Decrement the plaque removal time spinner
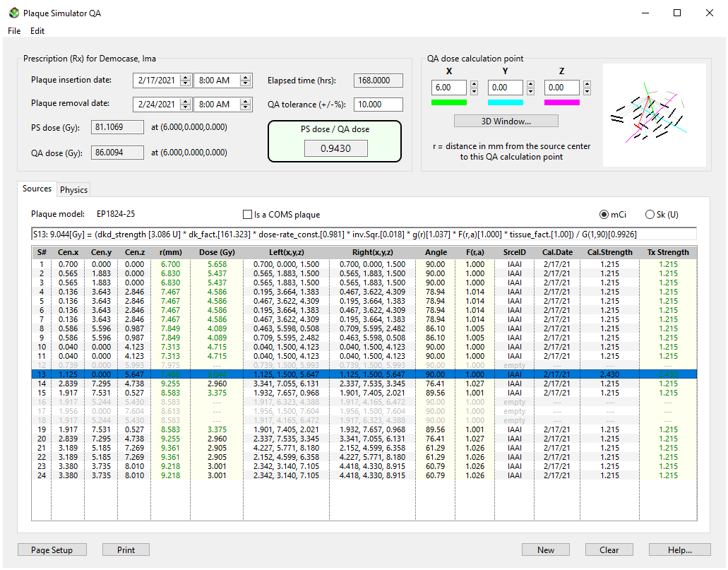Viewport: 728px width, 570px height. 246,107
